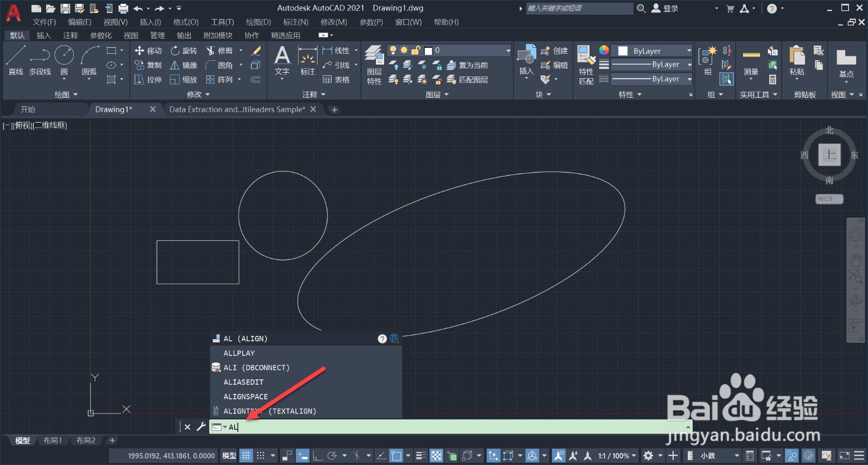This screenshot has width=868, height=465.
Task: Open the 修改(M) menu
Action: pos(334,22)
